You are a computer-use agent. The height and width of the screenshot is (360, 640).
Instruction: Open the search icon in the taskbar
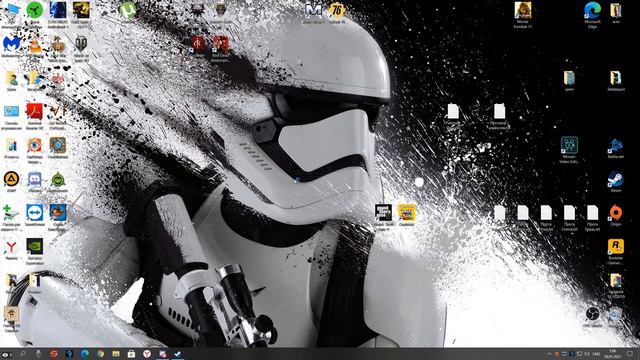(x=22, y=354)
